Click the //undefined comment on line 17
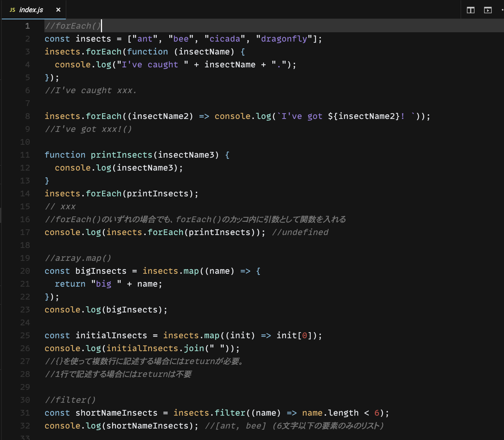504x440 pixels. pyautogui.click(x=300, y=232)
